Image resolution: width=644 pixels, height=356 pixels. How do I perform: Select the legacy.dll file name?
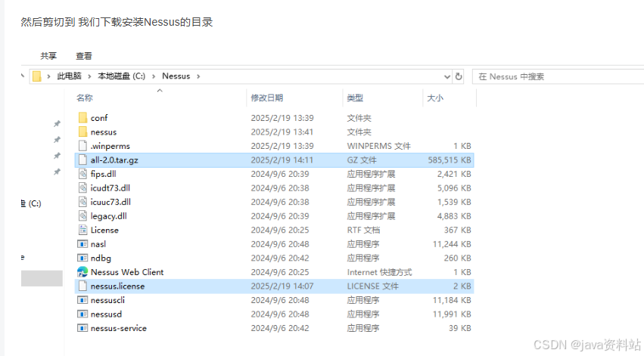(108, 216)
